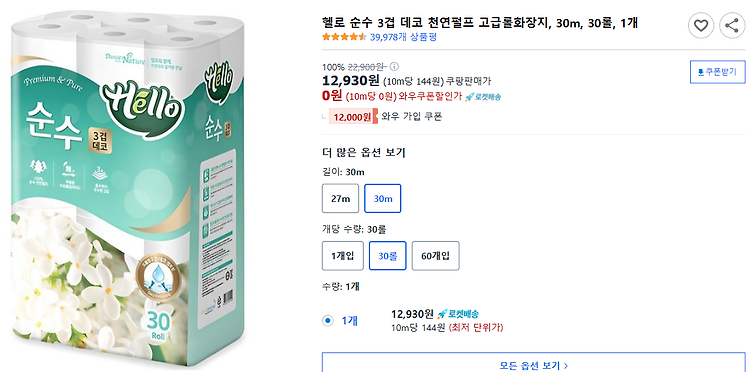Click the star rating icons

click(344, 37)
